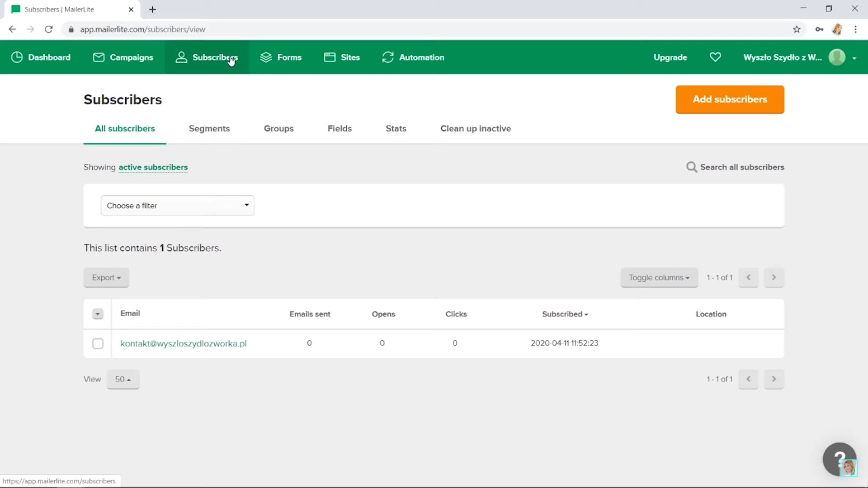Click the Upgrade link
This screenshot has height=488, width=868.
click(x=670, y=57)
